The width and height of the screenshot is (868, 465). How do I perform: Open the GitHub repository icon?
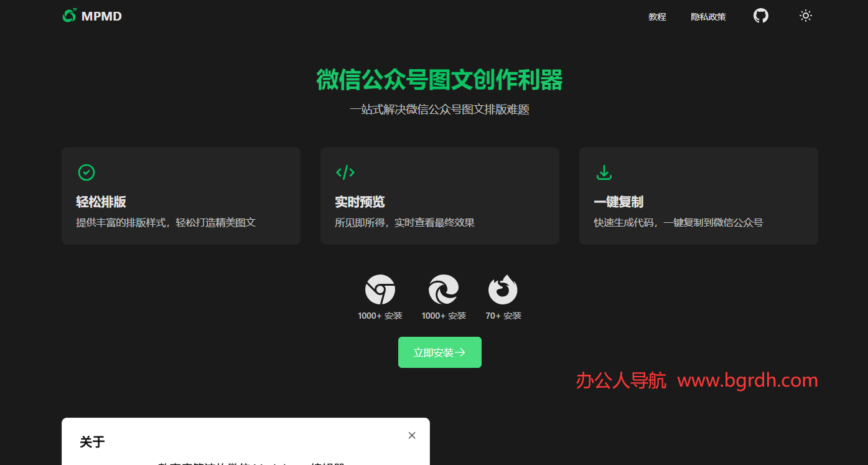pos(760,16)
